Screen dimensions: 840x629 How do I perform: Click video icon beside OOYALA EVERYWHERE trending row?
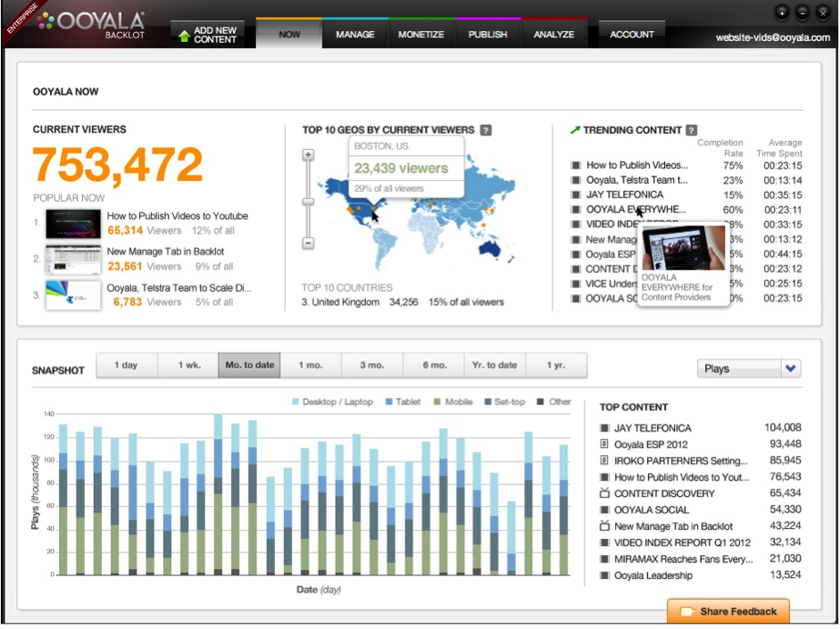pos(576,210)
